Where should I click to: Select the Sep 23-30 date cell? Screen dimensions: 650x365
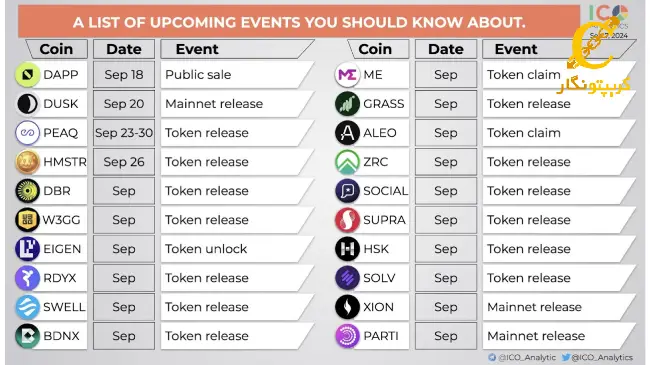point(124,133)
